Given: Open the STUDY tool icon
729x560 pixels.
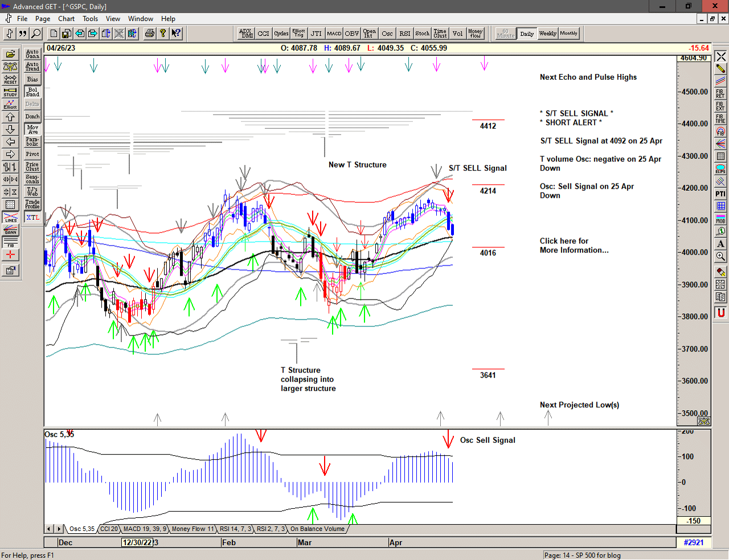Looking at the screenshot, I should (10, 92).
